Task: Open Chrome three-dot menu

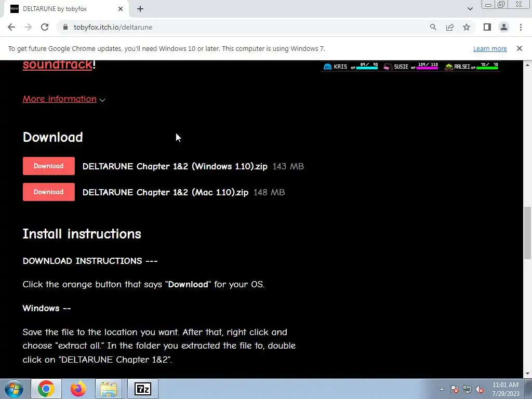Action: click(x=521, y=27)
